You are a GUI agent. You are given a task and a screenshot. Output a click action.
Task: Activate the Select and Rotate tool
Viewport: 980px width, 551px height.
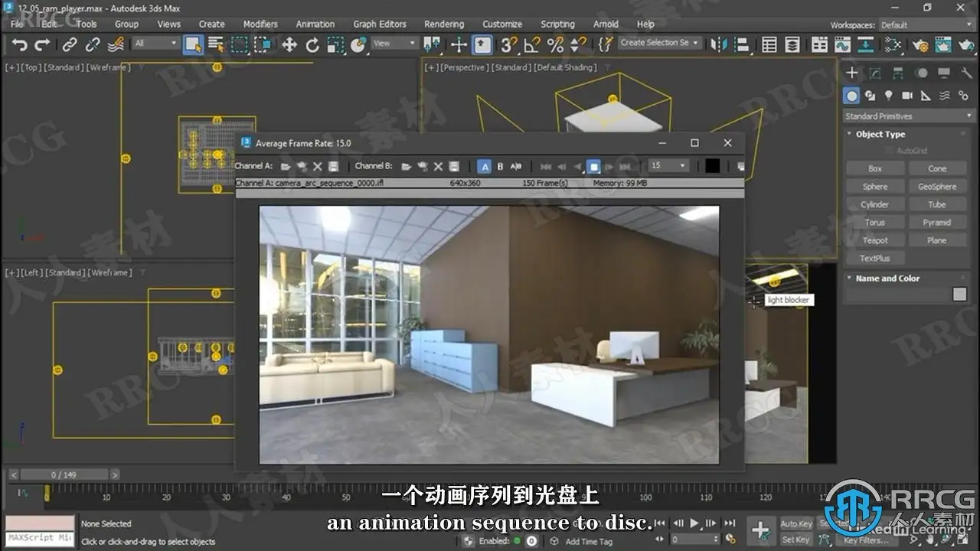(x=312, y=45)
